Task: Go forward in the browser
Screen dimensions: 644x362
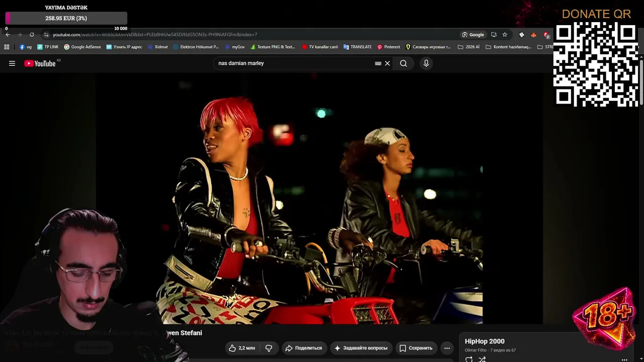Action: (20, 35)
